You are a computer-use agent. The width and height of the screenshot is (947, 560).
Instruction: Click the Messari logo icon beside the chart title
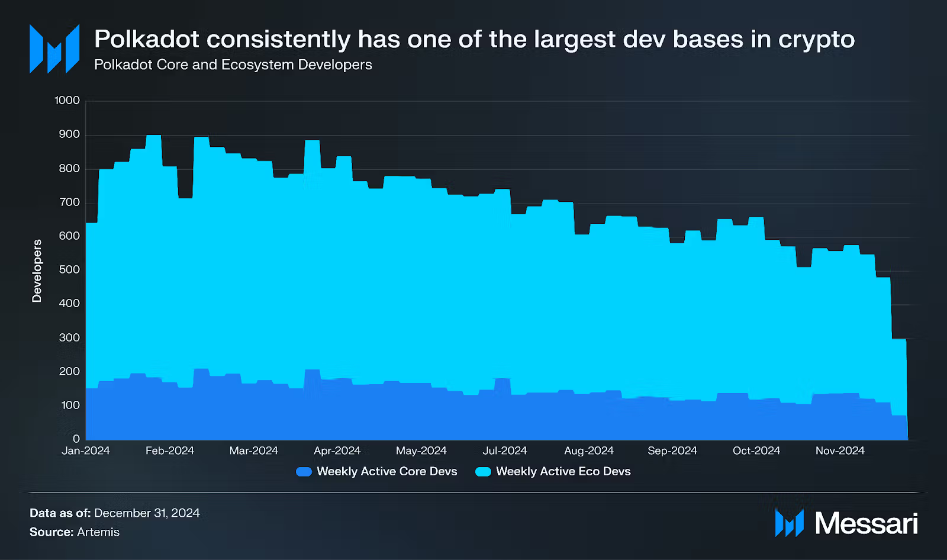click(54, 49)
